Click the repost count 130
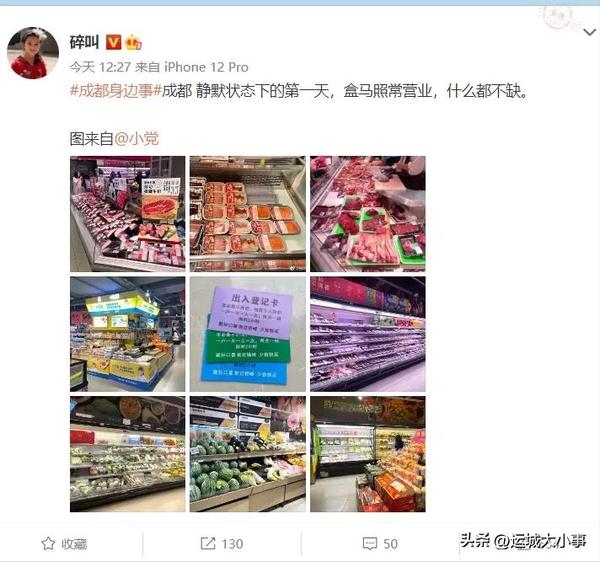 tap(232, 544)
